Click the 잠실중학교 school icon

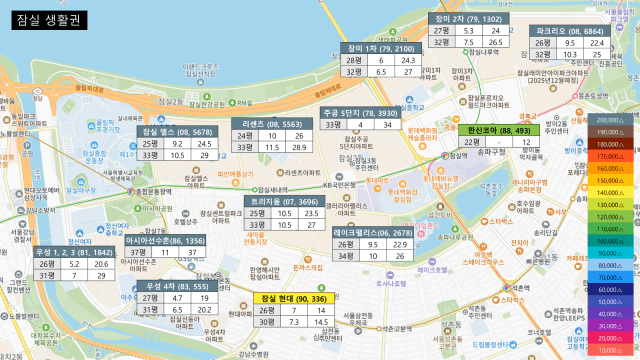click(409, 100)
